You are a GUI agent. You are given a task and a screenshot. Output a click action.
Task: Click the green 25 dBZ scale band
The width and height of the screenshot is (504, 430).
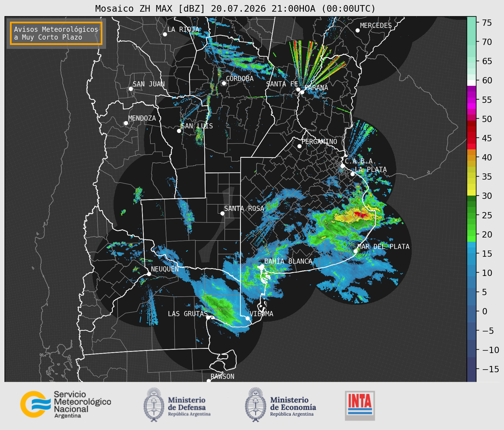click(471, 215)
